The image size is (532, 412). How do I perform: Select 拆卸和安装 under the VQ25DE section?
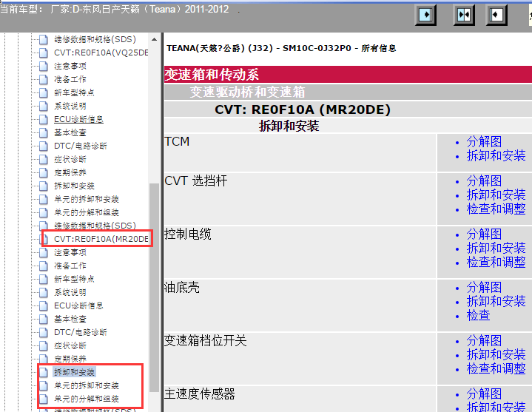(x=74, y=186)
